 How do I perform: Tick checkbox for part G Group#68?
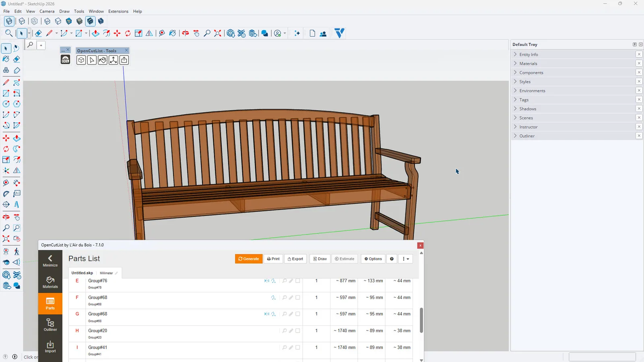298,314
